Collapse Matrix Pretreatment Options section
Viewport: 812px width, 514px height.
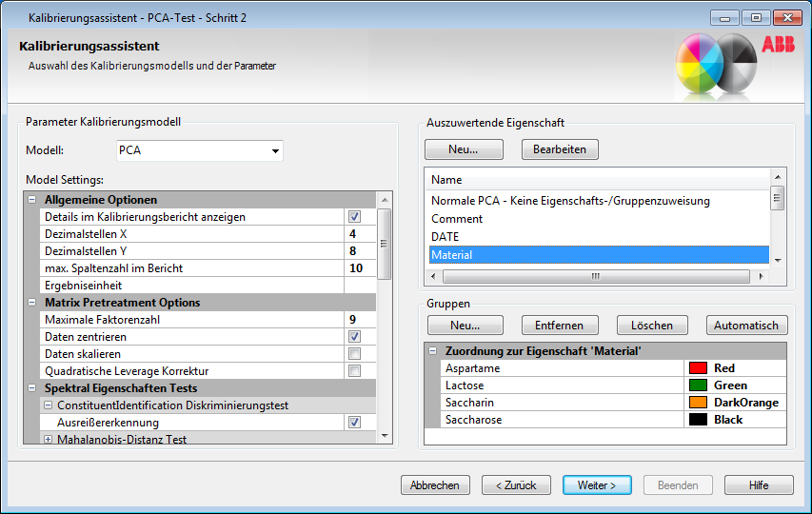(x=32, y=303)
